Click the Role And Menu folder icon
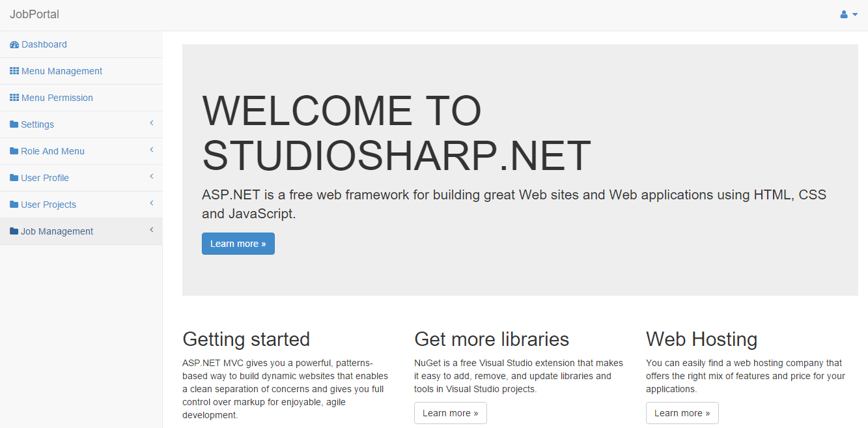 tap(14, 151)
